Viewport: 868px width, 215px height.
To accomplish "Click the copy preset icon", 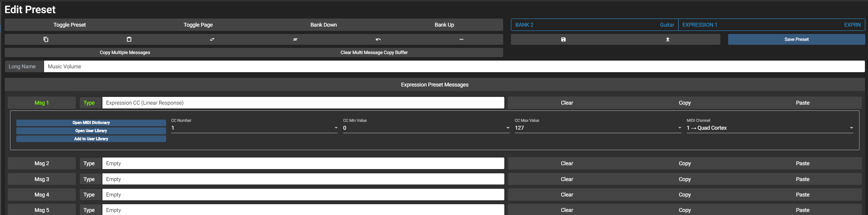I will 46,39.
